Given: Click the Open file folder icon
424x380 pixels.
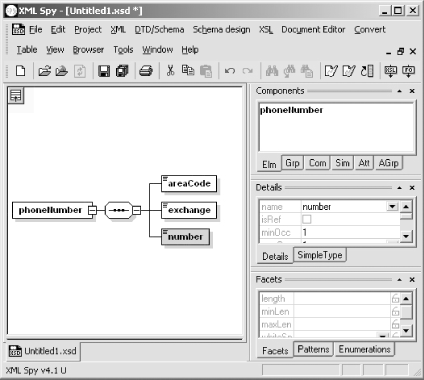Looking at the screenshot, I should (45, 71).
